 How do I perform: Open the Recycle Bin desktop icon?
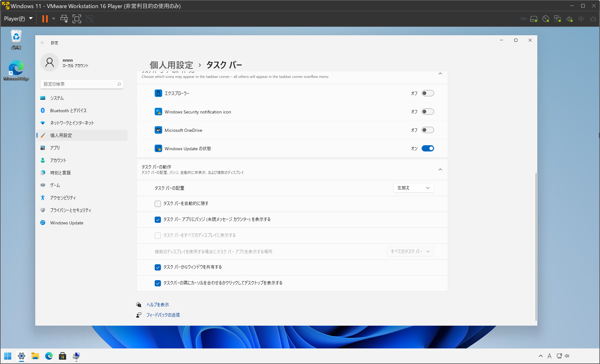tap(16, 40)
